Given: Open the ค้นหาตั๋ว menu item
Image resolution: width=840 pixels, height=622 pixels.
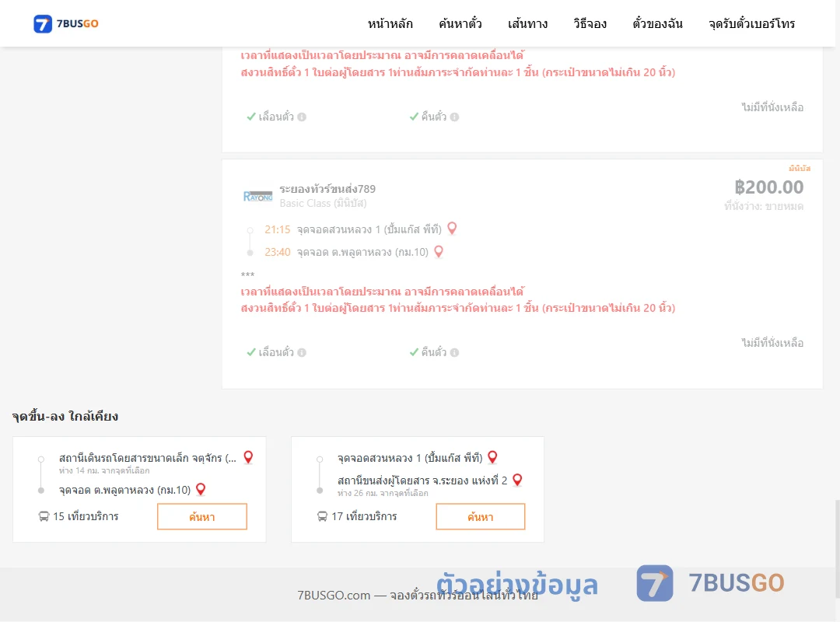Looking at the screenshot, I should point(460,23).
